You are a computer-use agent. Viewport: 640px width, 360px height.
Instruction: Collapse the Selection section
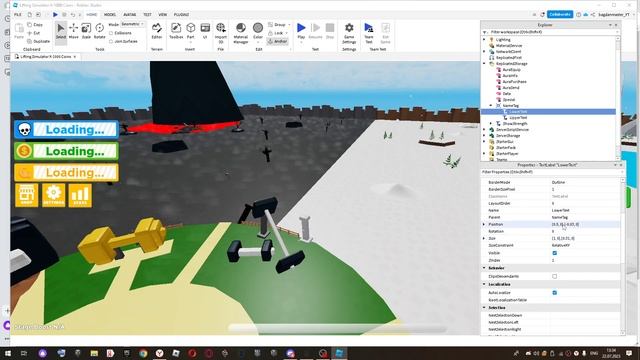(484, 308)
